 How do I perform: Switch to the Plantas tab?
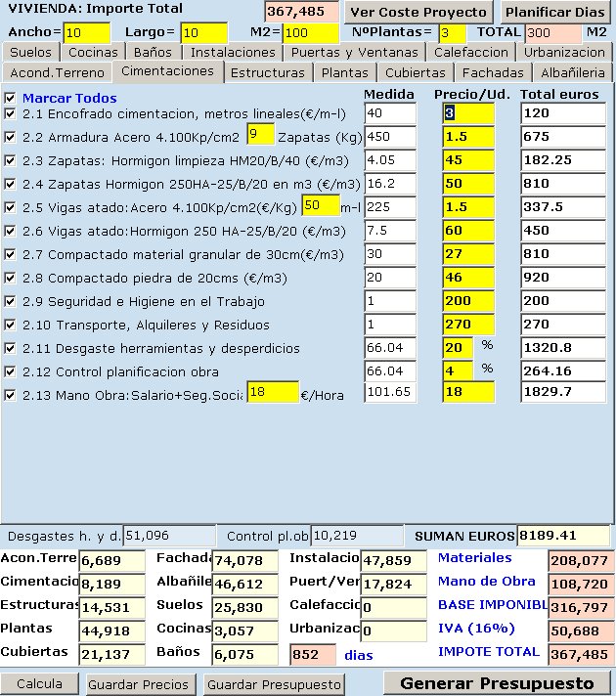pyautogui.click(x=345, y=72)
